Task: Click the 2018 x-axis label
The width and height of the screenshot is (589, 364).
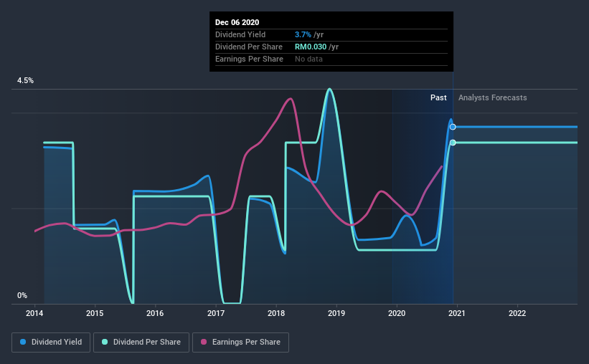Action: coord(276,313)
